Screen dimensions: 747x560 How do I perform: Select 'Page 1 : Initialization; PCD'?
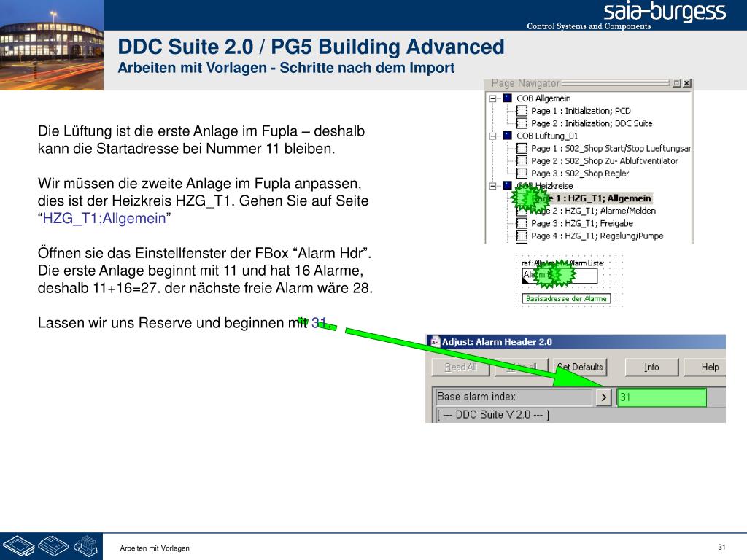click(x=581, y=111)
